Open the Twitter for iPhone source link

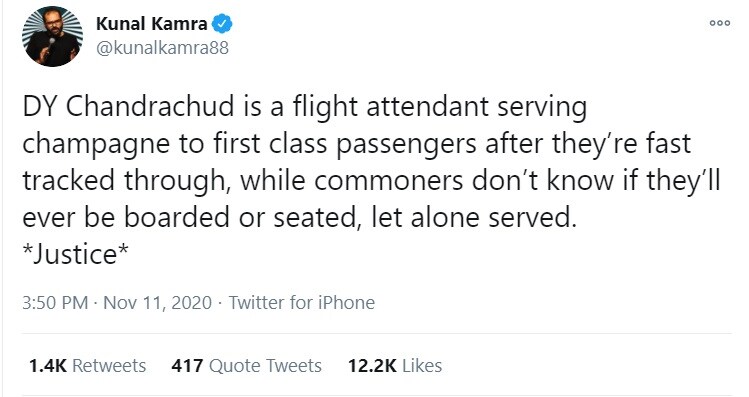click(301, 302)
